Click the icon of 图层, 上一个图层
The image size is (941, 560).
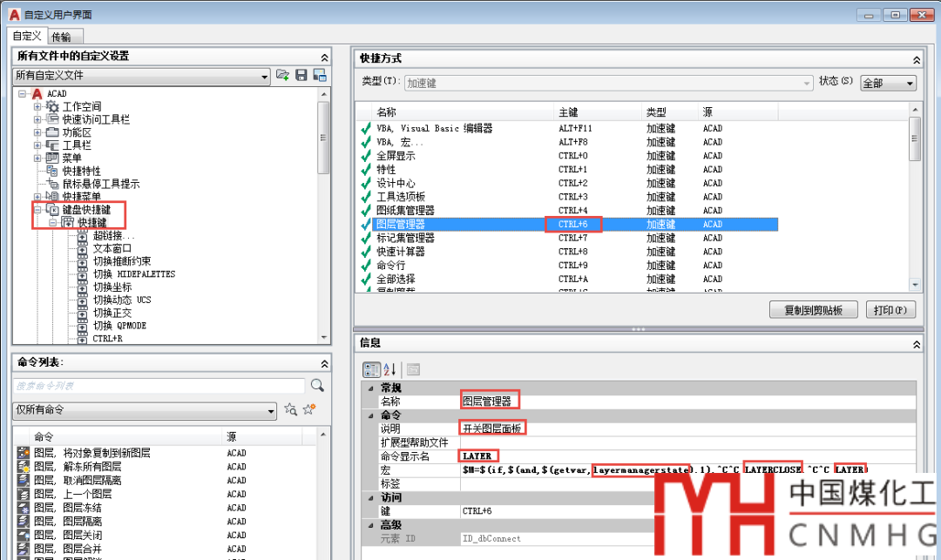[x=24, y=494]
